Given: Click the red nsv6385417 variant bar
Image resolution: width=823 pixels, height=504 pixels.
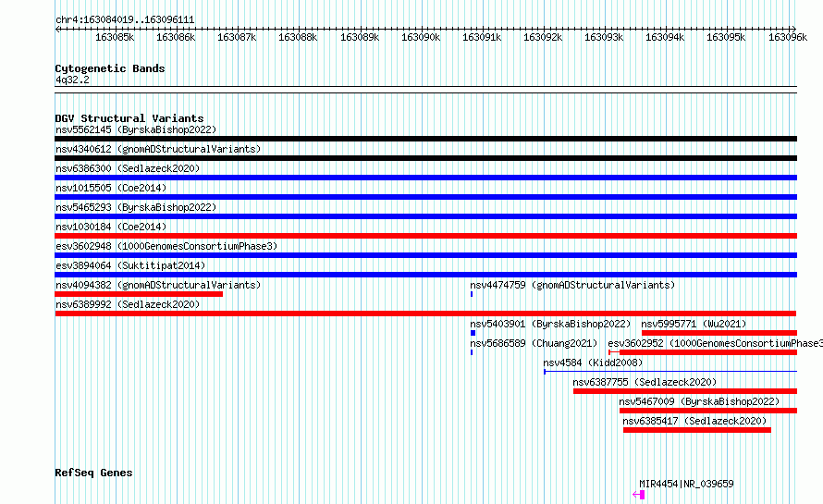Looking at the screenshot, I should click(x=697, y=430).
